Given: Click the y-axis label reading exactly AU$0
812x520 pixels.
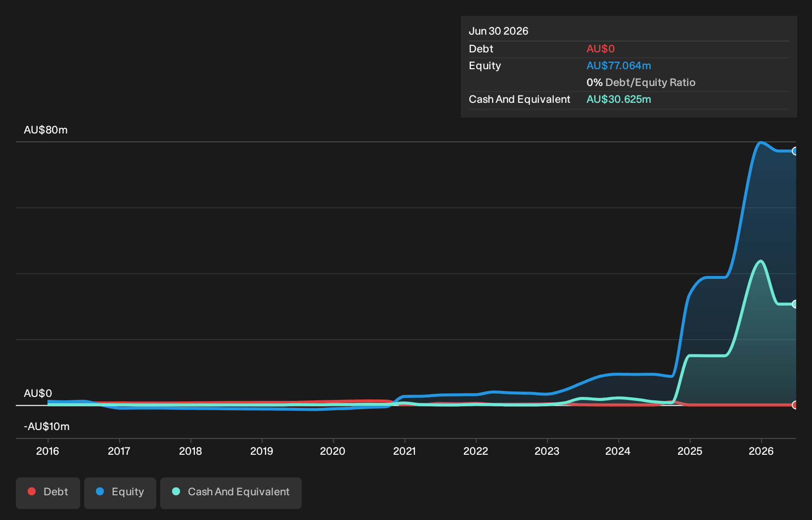Looking at the screenshot, I should pyautogui.click(x=38, y=393).
